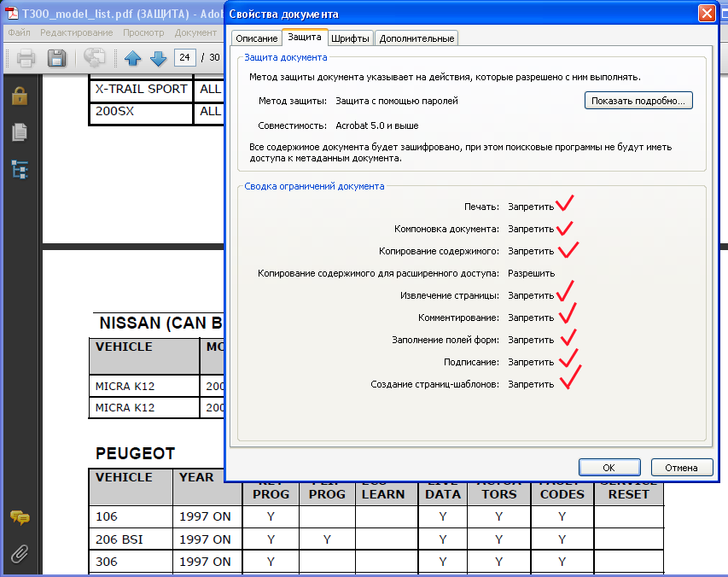728x577 pixels.
Task: Open the Редактирование menu
Action: pyautogui.click(x=77, y=32)
